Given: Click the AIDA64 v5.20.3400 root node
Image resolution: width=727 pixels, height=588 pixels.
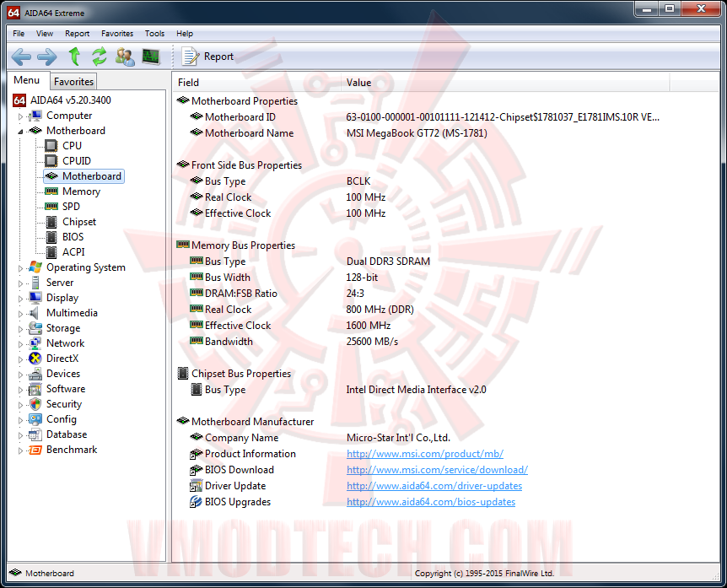Looking at the screenshot, I should point(71,100).
